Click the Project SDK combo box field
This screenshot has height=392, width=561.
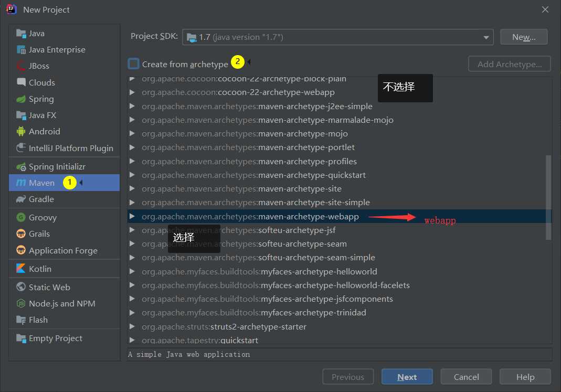338,37
